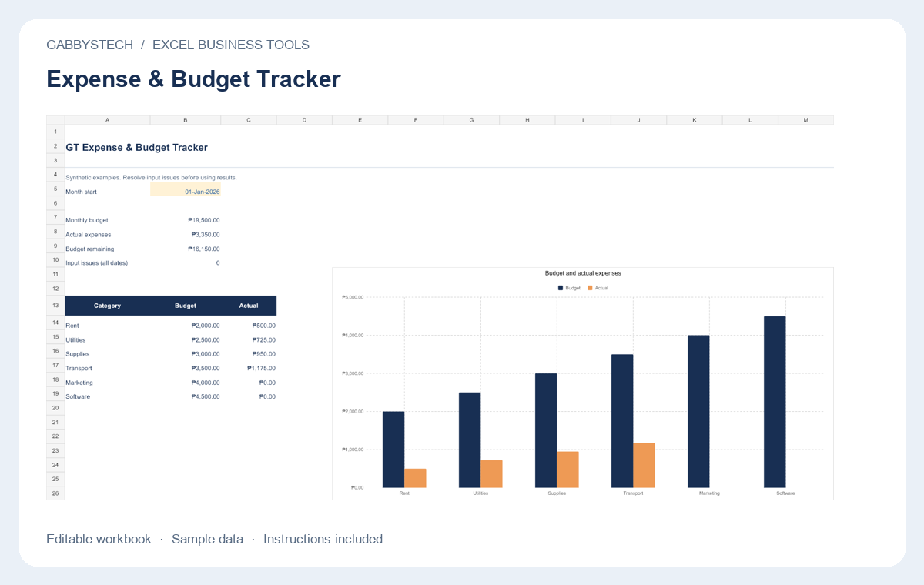Click the Category table header
The image size is (924, 585).
pyautogui.click(x=108, y=306)
